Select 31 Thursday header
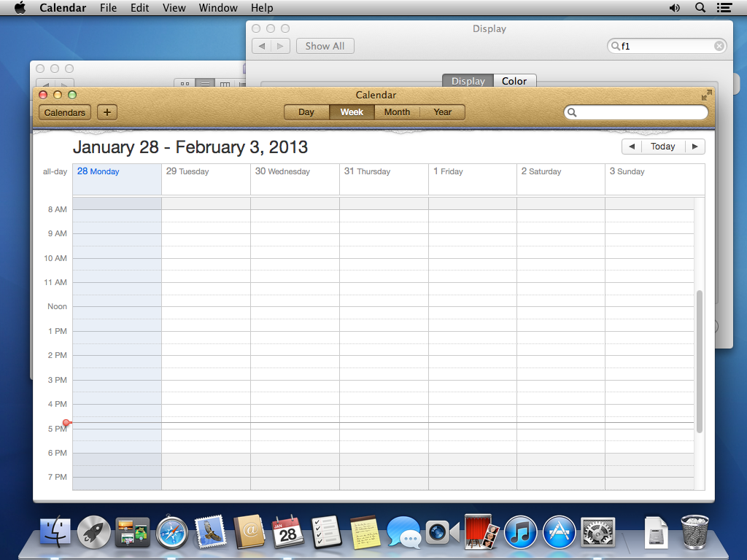Screen dimensions: 747x560 point(368,171)
